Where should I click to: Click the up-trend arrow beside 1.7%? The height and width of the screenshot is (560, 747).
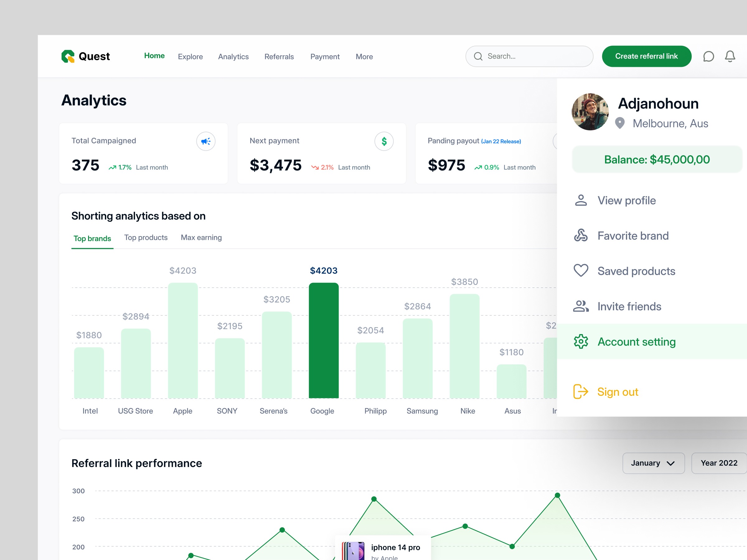point(112,167)
